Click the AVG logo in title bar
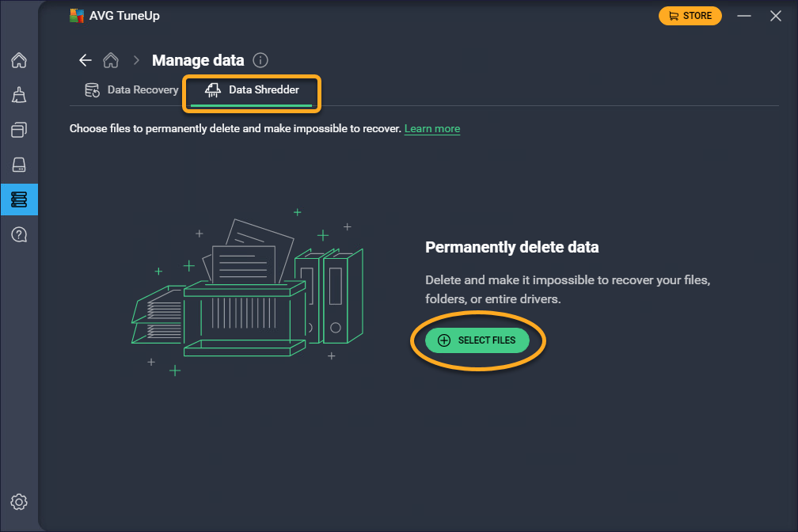Image resolution: width=798 pixels, height=532 pixels. [x=77, y=16]
